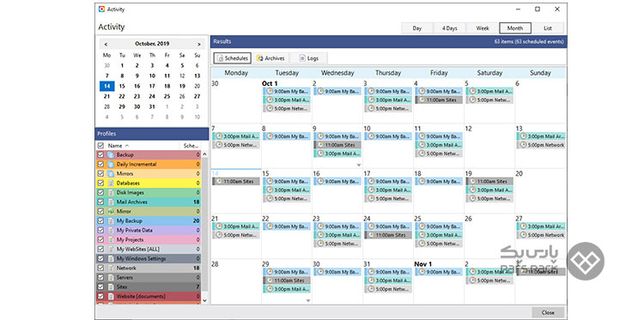
Task: Select the 4 Days view button
Action: point(449,28)
